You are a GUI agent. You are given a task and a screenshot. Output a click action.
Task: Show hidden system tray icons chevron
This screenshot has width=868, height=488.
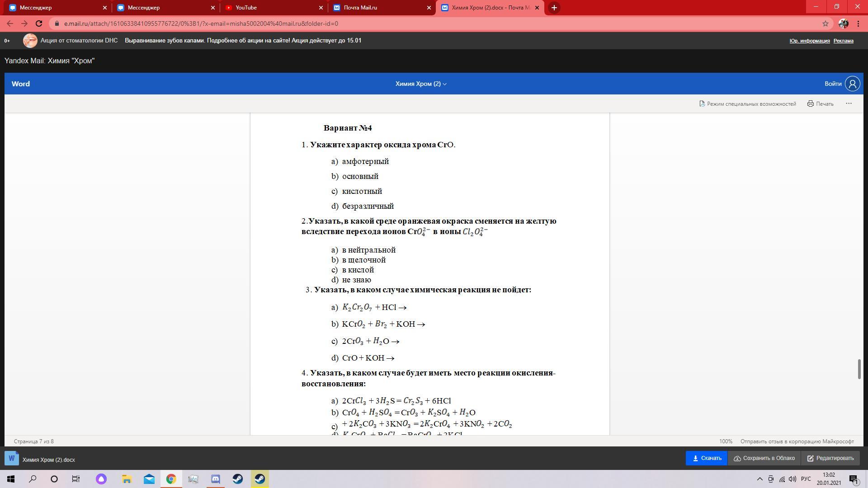tap(759, 479)
